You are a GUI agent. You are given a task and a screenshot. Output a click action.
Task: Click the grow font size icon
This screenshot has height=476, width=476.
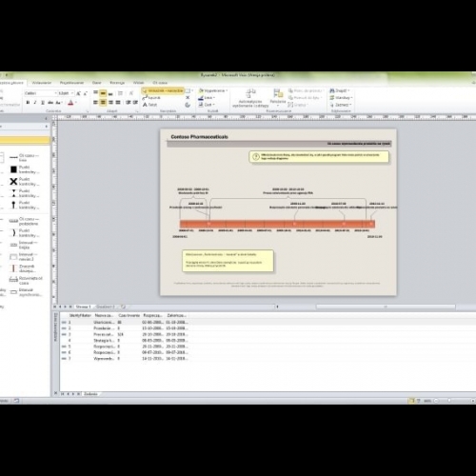pos(78,93)
